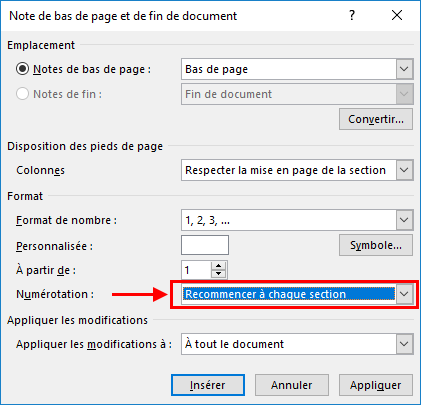Open the Numérotation dropdown arrow
This screenshot has width=421, height=405.
(404, 294)
